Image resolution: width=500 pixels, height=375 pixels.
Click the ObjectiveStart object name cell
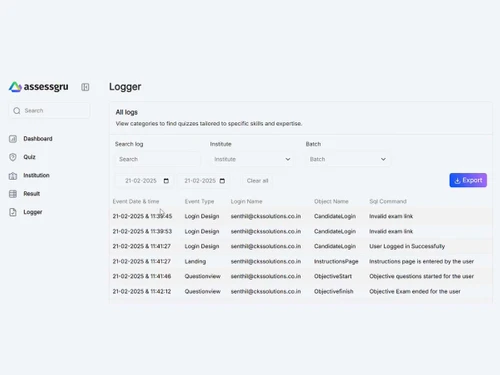tap(333, 276)
